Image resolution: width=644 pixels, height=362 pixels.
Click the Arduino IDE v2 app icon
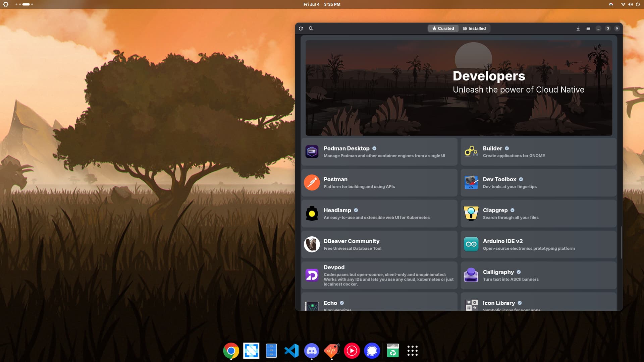[x=471, y=244]
